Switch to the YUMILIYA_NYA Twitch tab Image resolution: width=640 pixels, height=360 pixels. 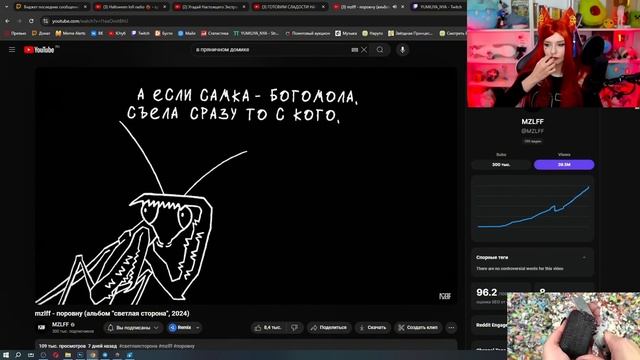pos(437,7)
